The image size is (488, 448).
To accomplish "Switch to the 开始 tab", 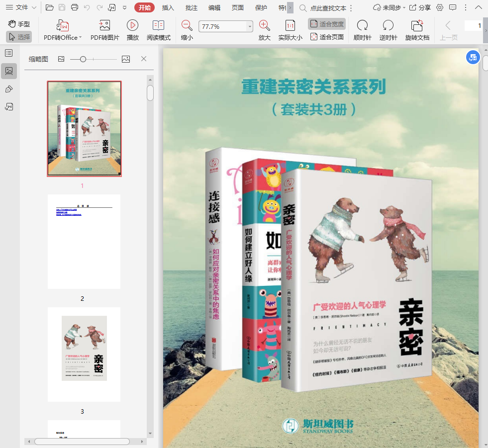I will (x=144, y=7).
